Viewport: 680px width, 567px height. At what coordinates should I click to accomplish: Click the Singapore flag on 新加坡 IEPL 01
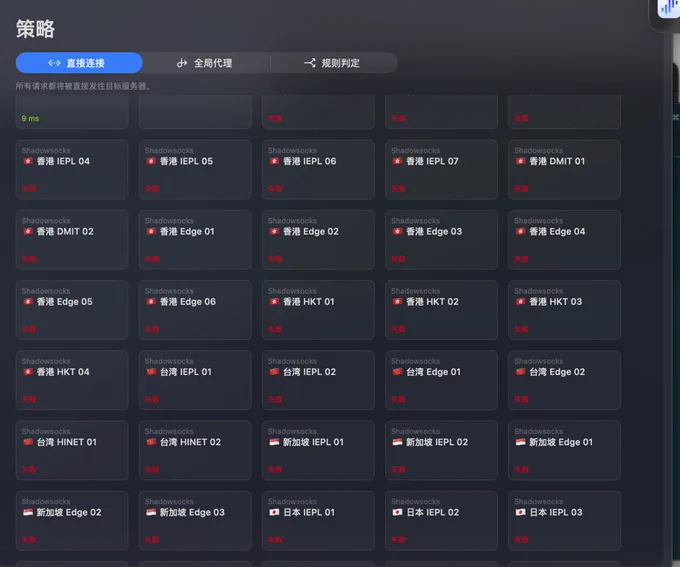pyautogui.click(x=274, y=442)
